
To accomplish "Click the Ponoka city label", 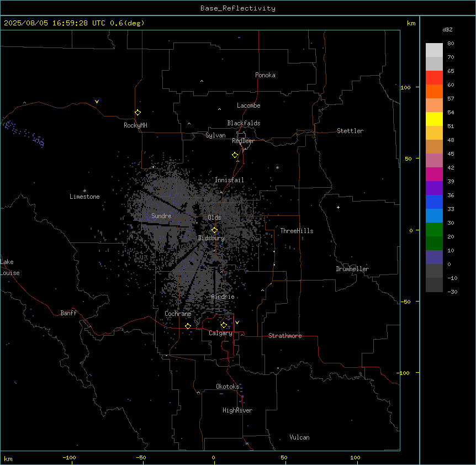I will pyautogui.click(x=265, y=75).
